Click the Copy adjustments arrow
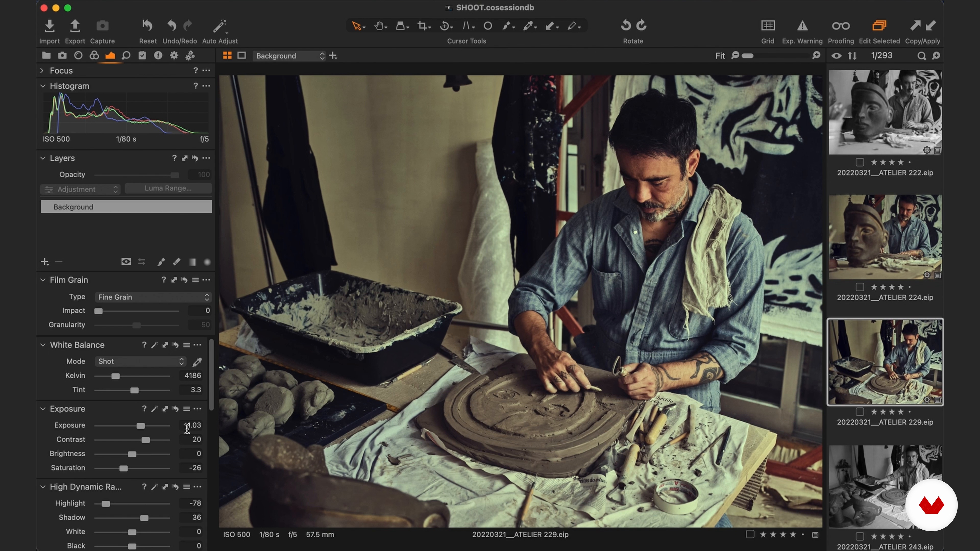The height and width of the screenshot is (551, 980). [915, 26]
